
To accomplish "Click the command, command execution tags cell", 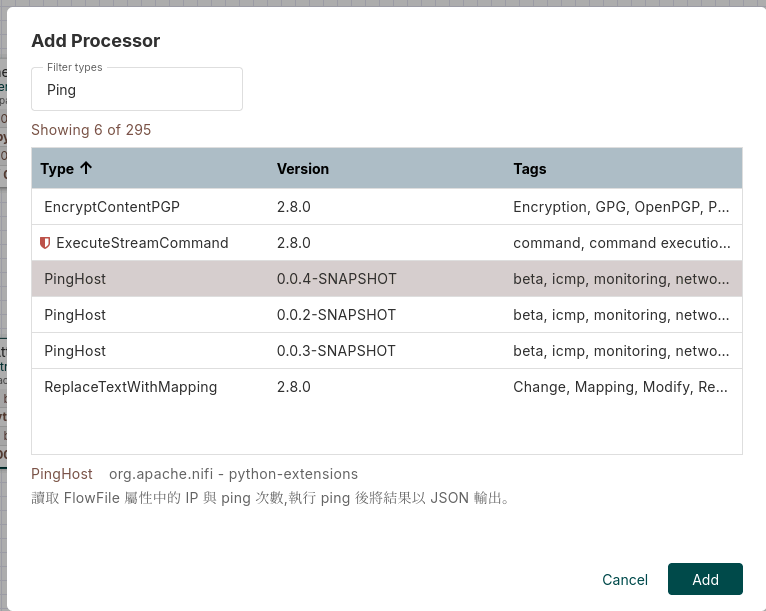I will coord(622,243).
